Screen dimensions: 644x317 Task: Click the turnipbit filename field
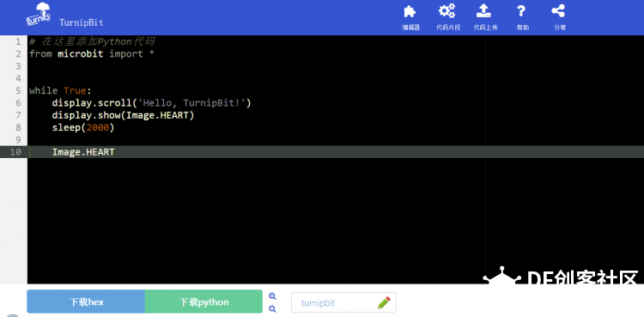pyautogui.click(x=343, y=302)
